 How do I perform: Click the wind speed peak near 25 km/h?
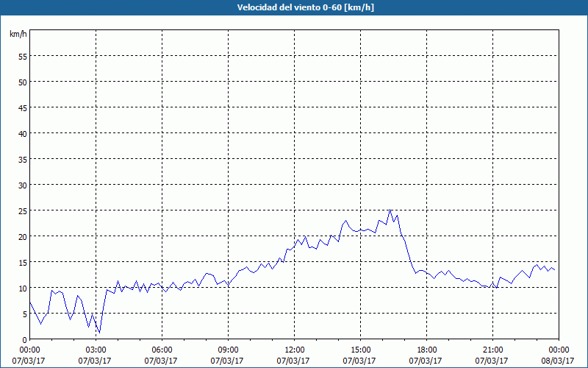click(390, 210)
